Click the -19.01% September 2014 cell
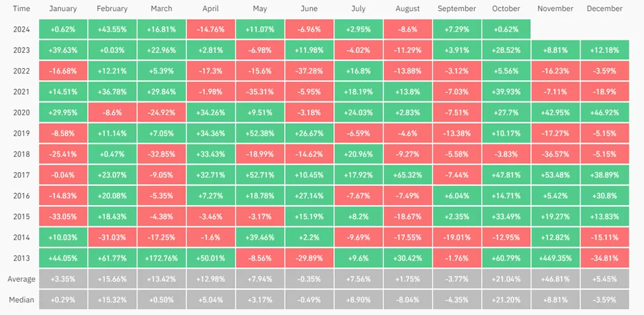 pos(456,238)
